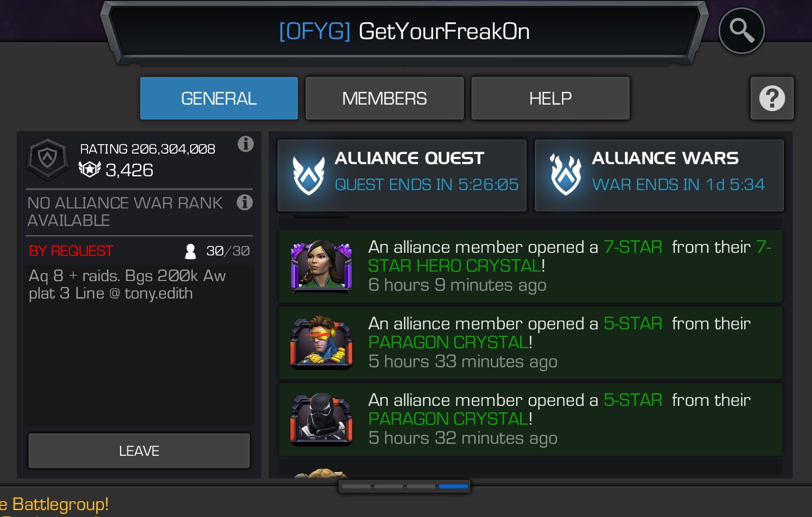Open the alliance search magnifier icon
812x517 pixels.
(x=741, y=31)
